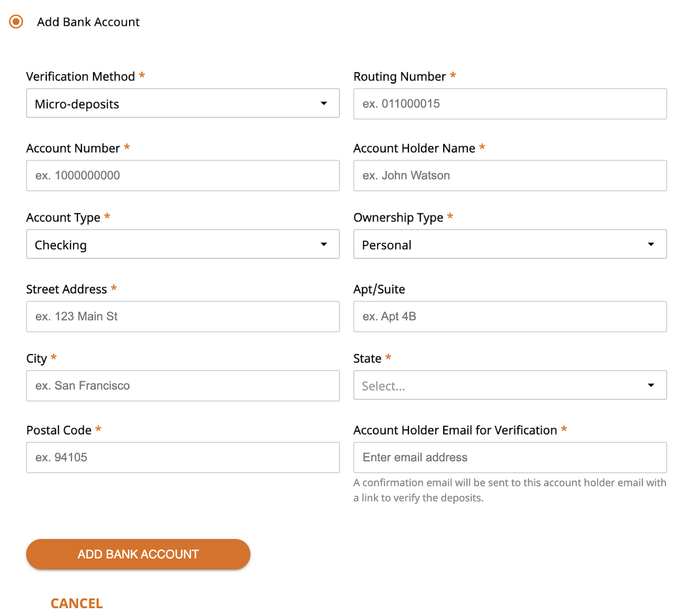The image size is (700, 612).
Task: Click the Add Bank Account label text
Action: pyautogui.click(x=88, y=22)
